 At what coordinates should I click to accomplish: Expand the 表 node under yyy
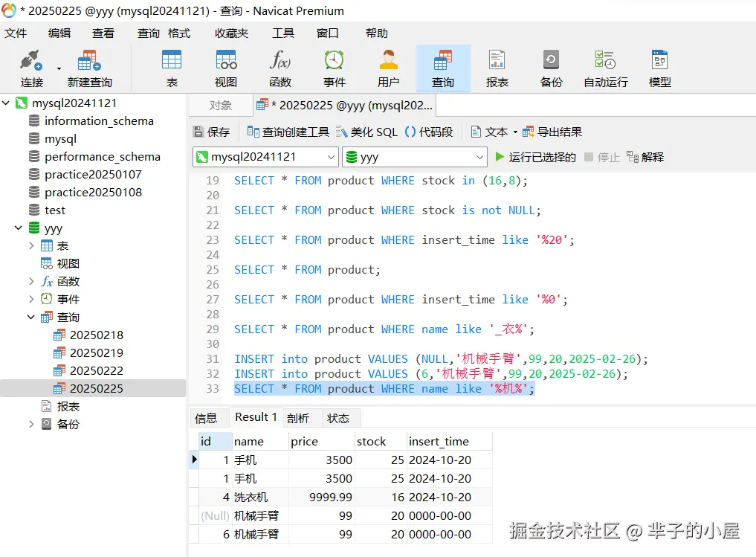pos(31,245)
